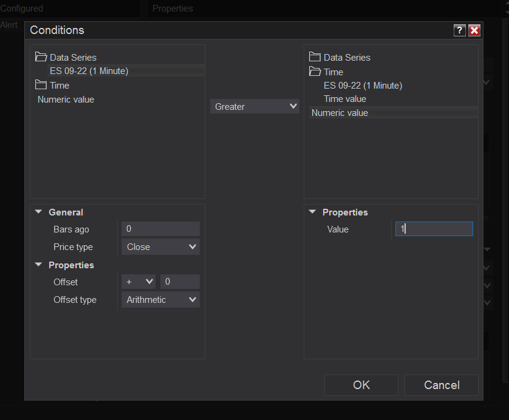Open the Offset sign plus dropdown
509x420 pixels.
tap(138, 282)
